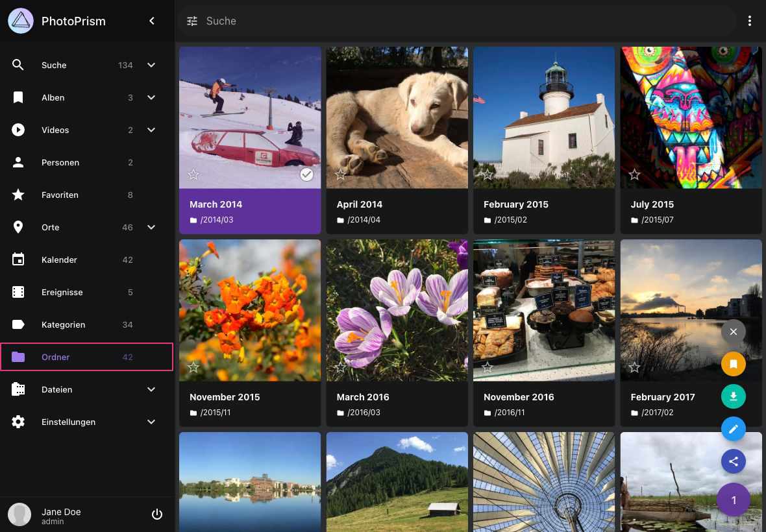This screenshot has height=532, width=766.
Task: Open the March 2016 folder title
Action: [363, 397]
